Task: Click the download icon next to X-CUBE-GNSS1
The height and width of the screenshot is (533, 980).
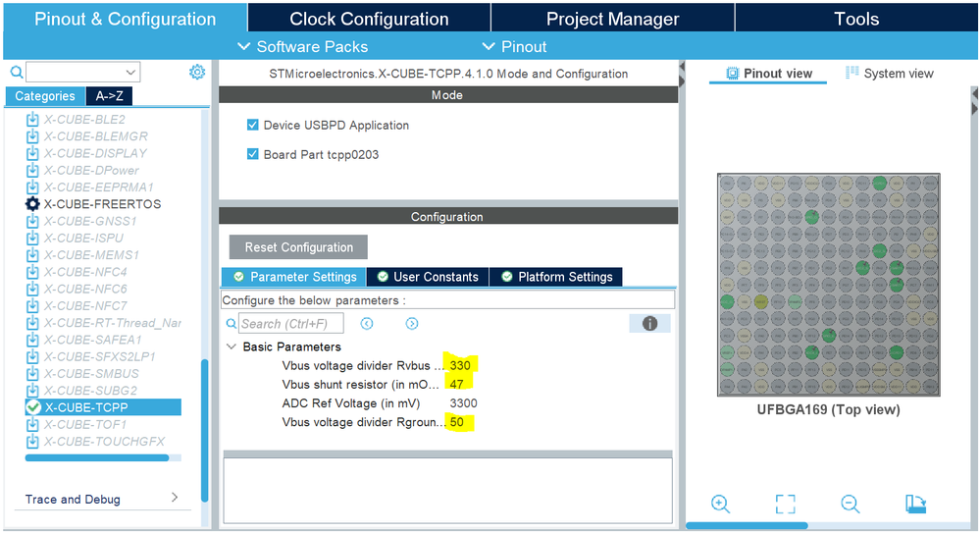Action: tap(32, 221)
